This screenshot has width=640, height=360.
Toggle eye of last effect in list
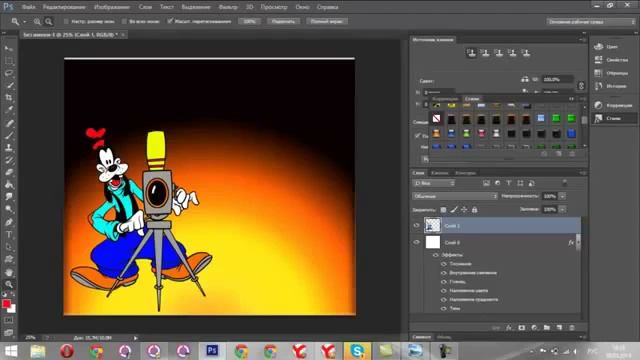[x=444, y=309]
